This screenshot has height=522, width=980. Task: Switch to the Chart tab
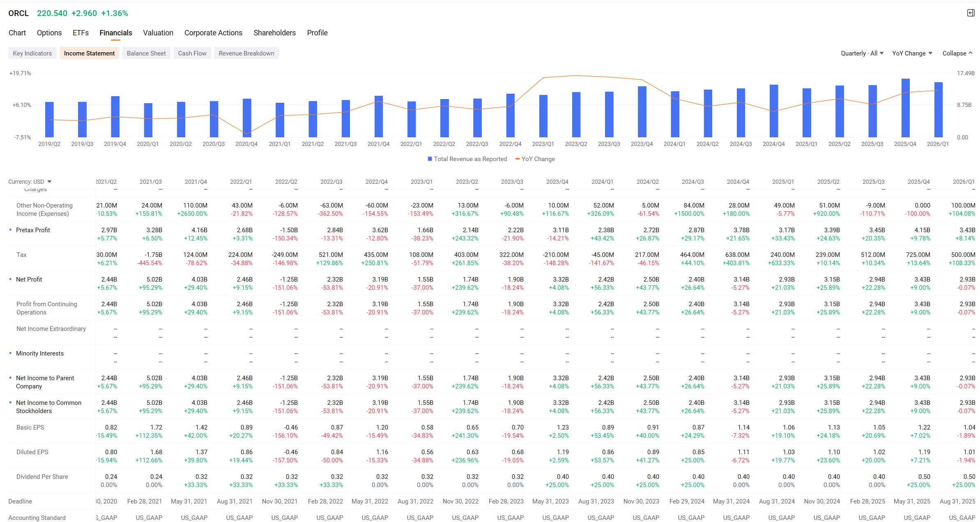pos(17,33)
